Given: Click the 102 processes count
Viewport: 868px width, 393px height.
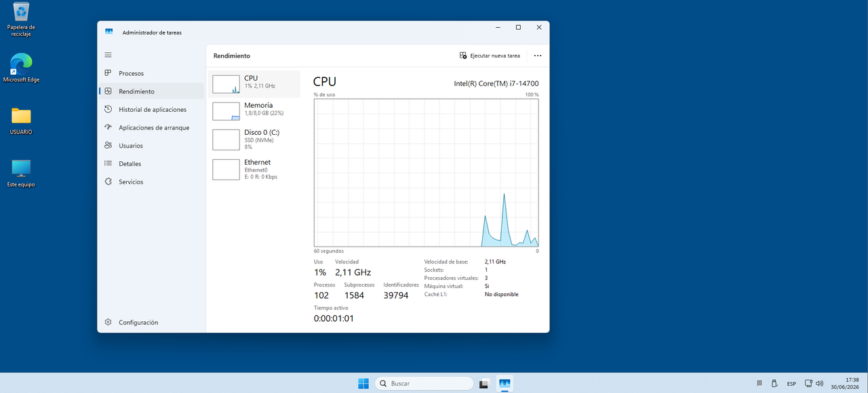Looking at the screenshot, I should [x=321, y=295].
